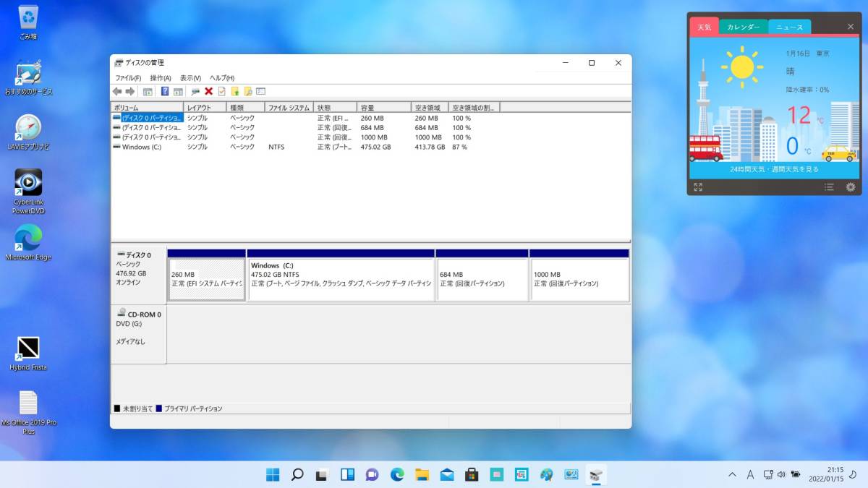
Task: Select the LAVIEアプリナビ desktop icon
Action: [28, 133]
